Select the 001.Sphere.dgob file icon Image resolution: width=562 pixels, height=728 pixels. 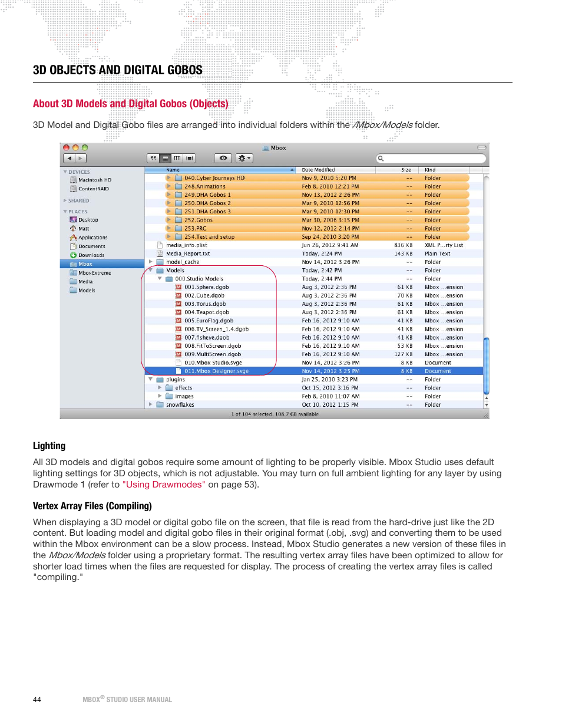click(x=178, y=287)
